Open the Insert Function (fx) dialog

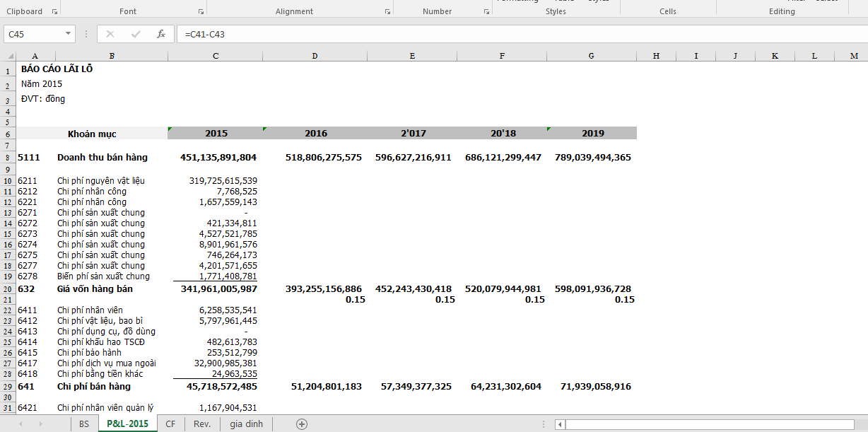(161, 34)
